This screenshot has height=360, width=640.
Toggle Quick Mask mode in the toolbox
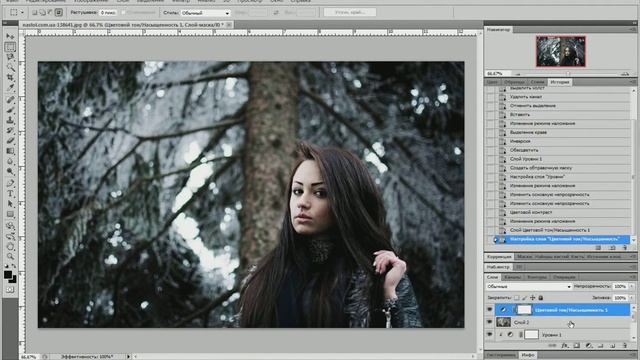(10, 290)
